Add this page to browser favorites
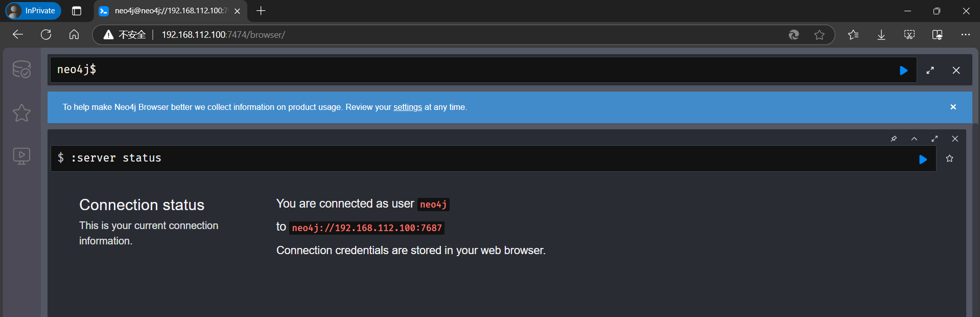The width and height of the screenshot is (980, 317). [820, 35]
